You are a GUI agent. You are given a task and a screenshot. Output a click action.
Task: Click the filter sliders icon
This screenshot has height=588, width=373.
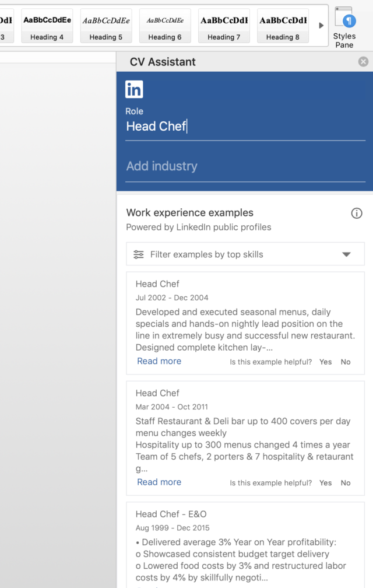coord(139,254)
